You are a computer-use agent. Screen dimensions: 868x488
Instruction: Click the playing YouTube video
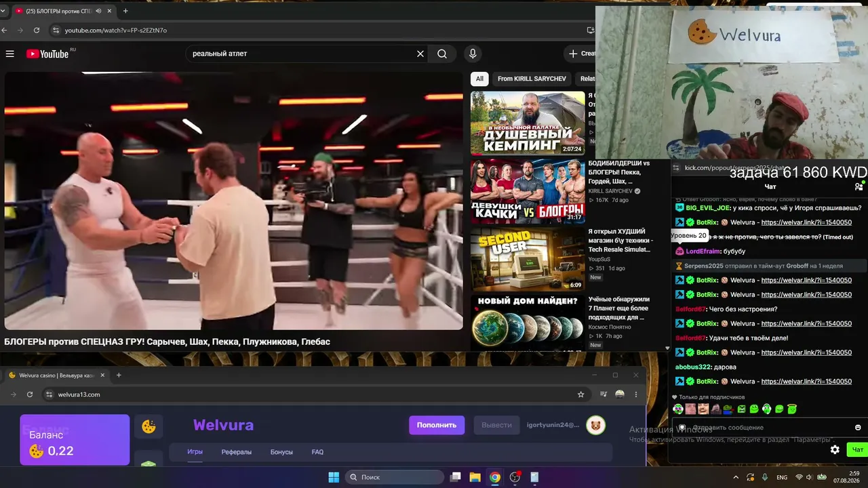pos(234,201)
